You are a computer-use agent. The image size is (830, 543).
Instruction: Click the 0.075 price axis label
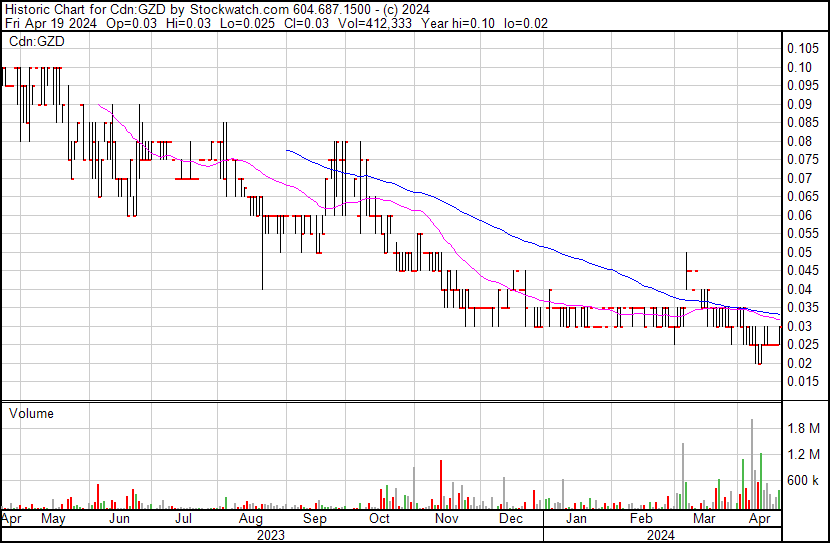(x=802, y=160)
